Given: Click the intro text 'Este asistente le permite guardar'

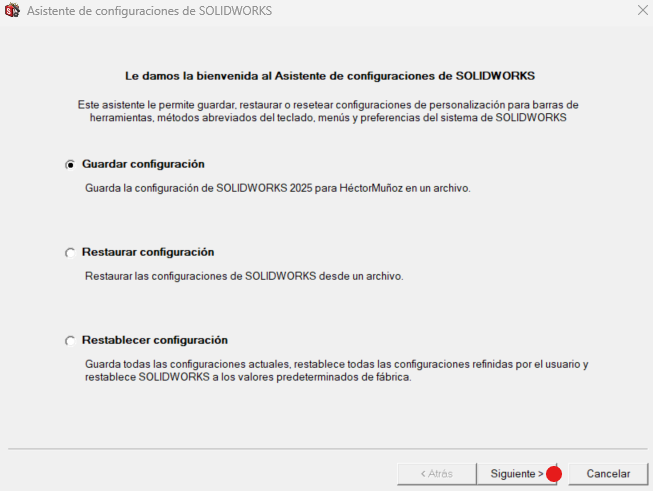Looking at the screenshot, I should pyautogui.click(x=328, y=111).
